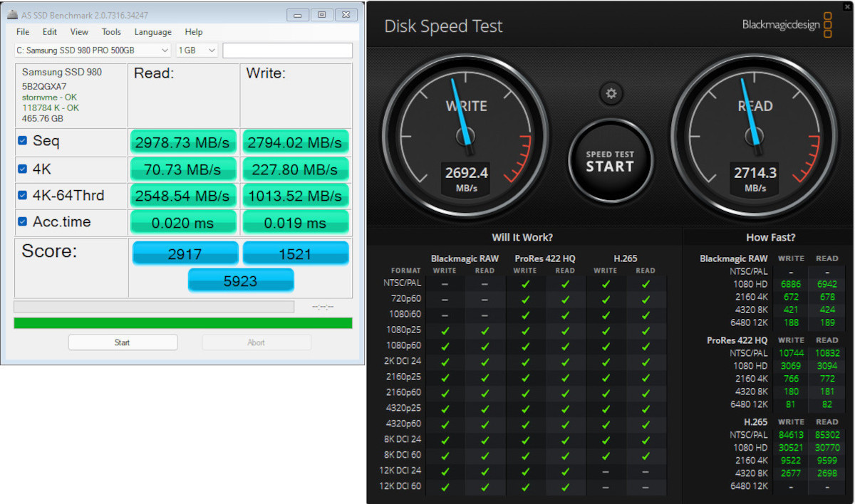Click the AS SSD Benchmark app icon
This screenshot has width=855, height=504.
click(11, 15)
